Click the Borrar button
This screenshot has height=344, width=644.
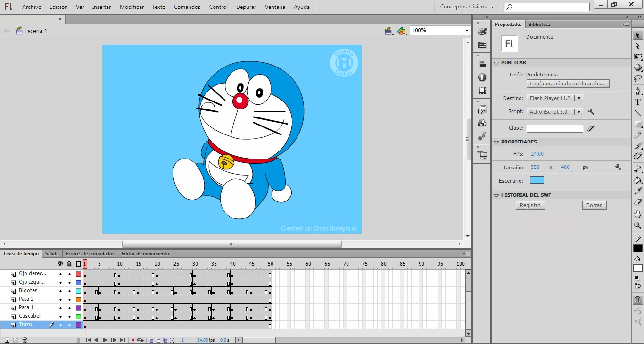[x=594, y=205]
